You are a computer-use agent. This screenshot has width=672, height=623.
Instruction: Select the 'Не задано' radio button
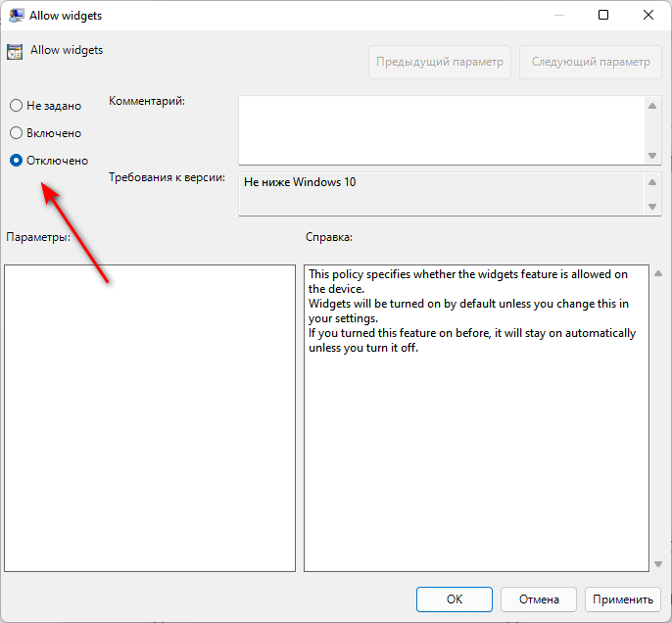pyautogui.click(x=16, y=106)
